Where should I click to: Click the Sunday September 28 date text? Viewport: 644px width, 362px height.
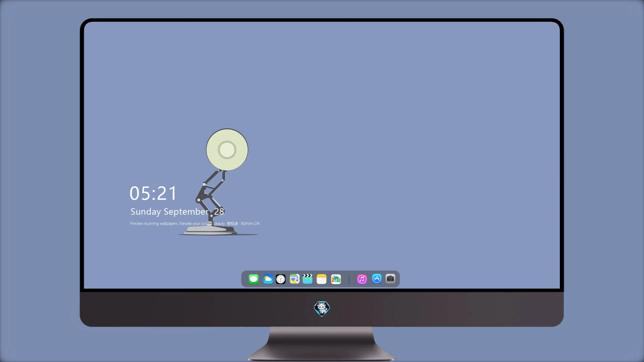(177, 212)
